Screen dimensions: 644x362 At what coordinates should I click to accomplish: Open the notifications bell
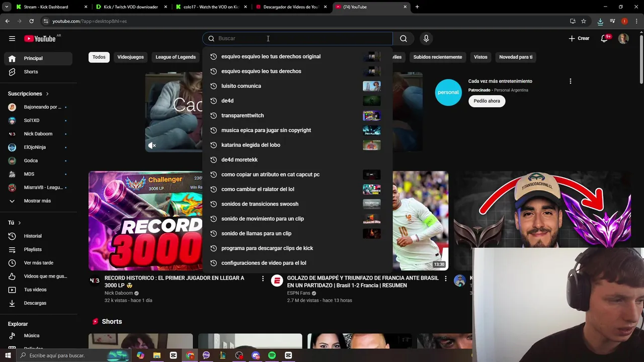(605, 39)
